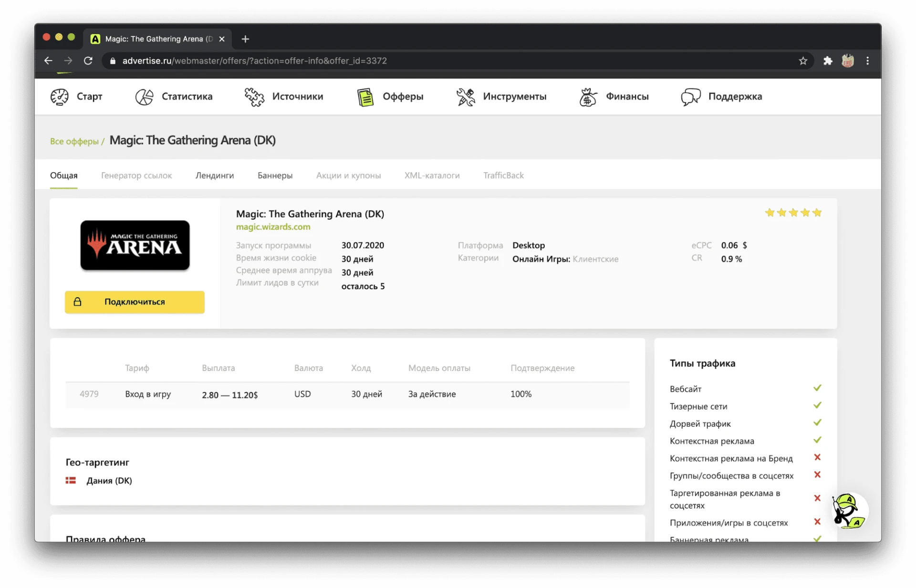
Task: Open the Поддержка menu item
Action: pos(735,97)
